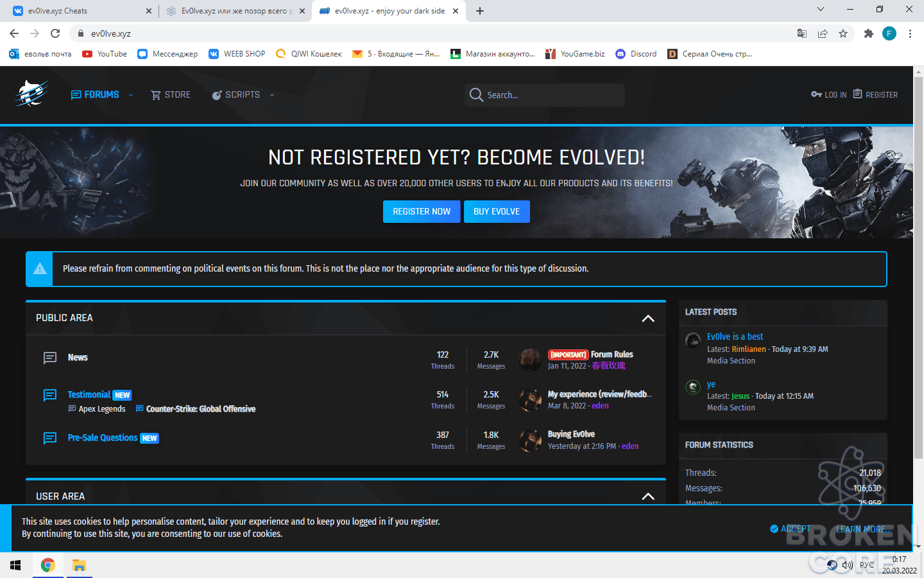Click the Pre-Sale Questions chat icon

(x=50, y=438)
